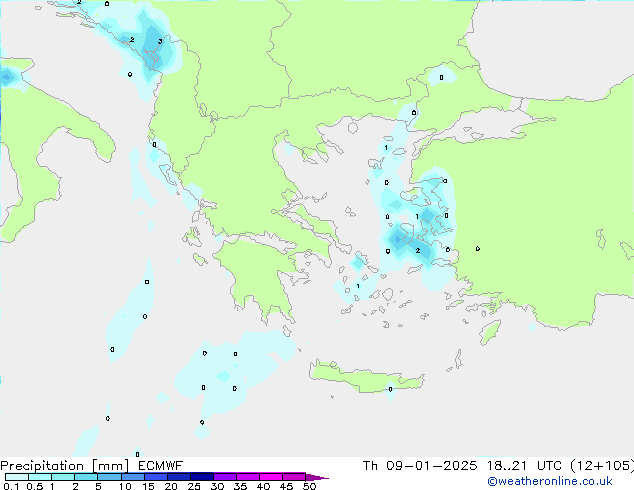634x490 pixels.
Task: Click the '(12+105)' forecast run text
Action: (x=602, y=466)
